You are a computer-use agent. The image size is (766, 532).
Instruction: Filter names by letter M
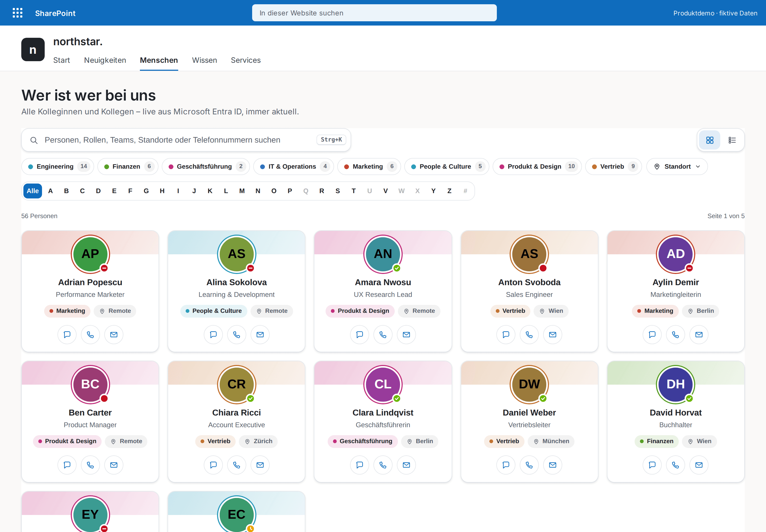pos(242,191)
